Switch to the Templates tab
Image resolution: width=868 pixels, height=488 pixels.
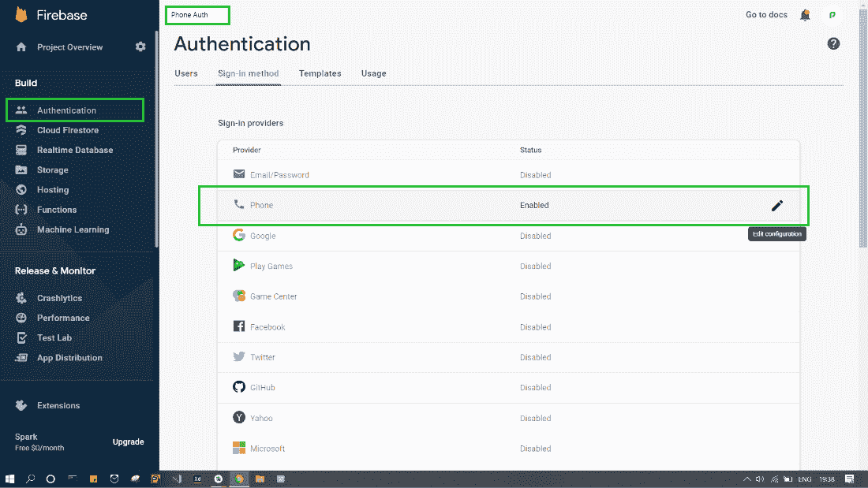[x=320, y=73]
